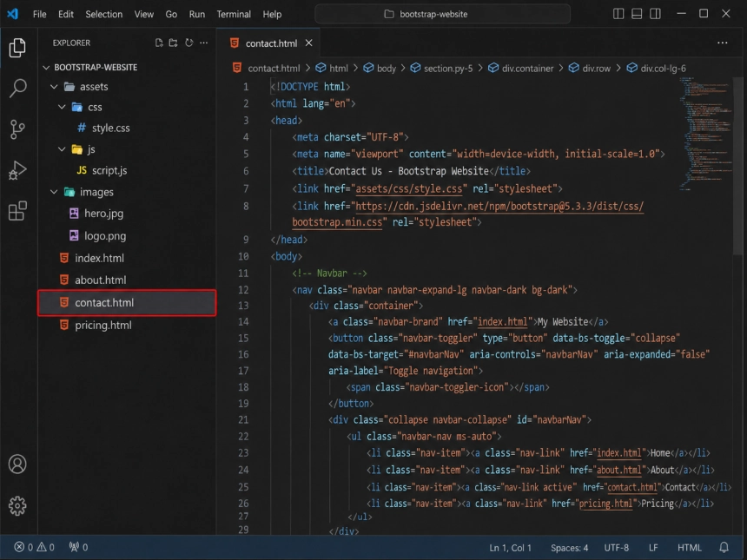747x560 pixels.
Task: Select contact.html in the file tree
Action: pyautogui.click(x=127, y=303)
